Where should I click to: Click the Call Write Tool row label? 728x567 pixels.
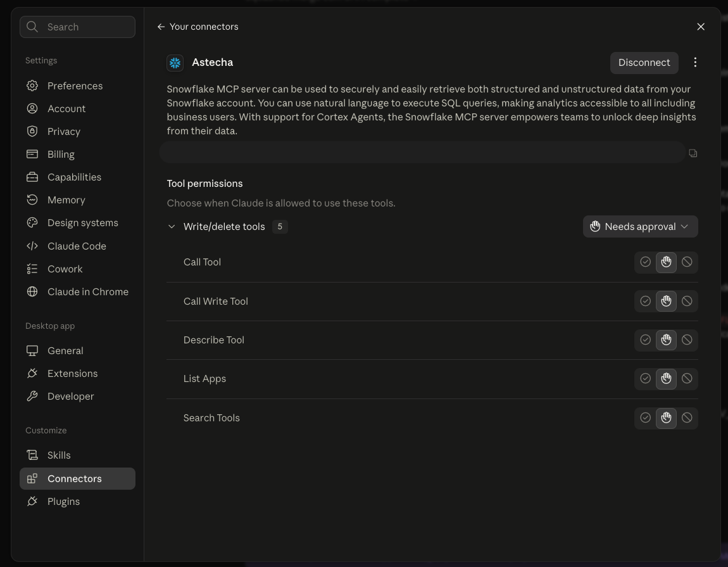point(215,301)
